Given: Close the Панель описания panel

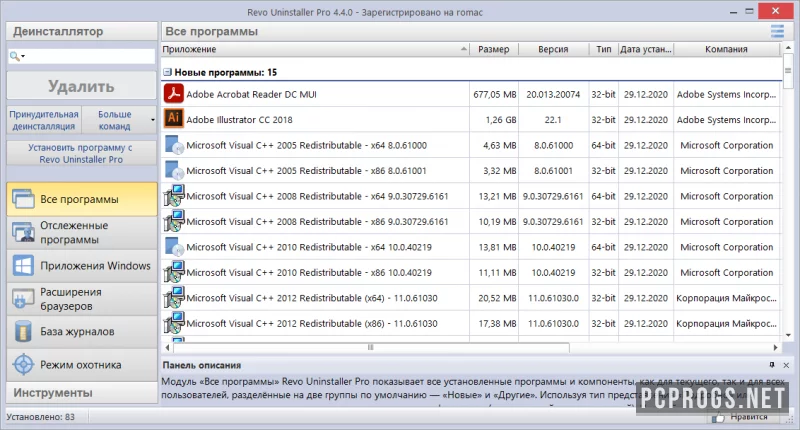Looking at the screenshot, I should coord(786,365).
